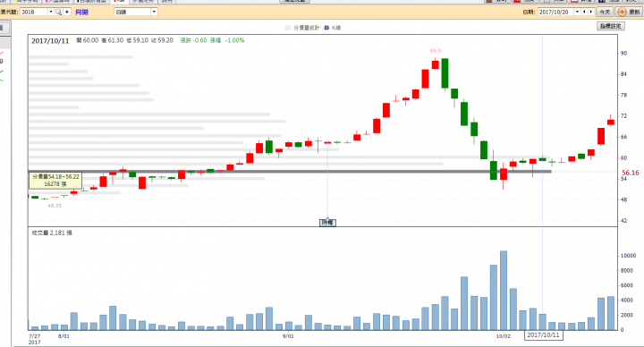The image size is (644, 347).
Task: Click the 56.16 price label
Action: 630,173
